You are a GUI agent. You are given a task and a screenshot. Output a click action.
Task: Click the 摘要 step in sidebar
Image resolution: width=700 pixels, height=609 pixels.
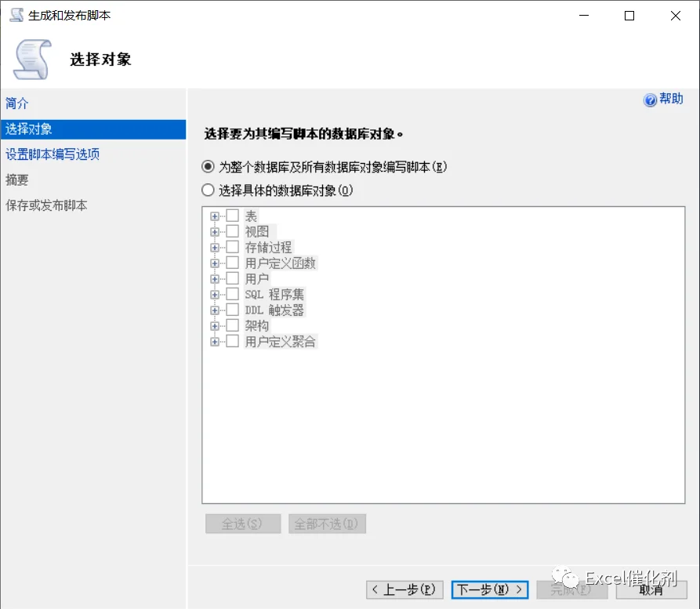(17, 180)
